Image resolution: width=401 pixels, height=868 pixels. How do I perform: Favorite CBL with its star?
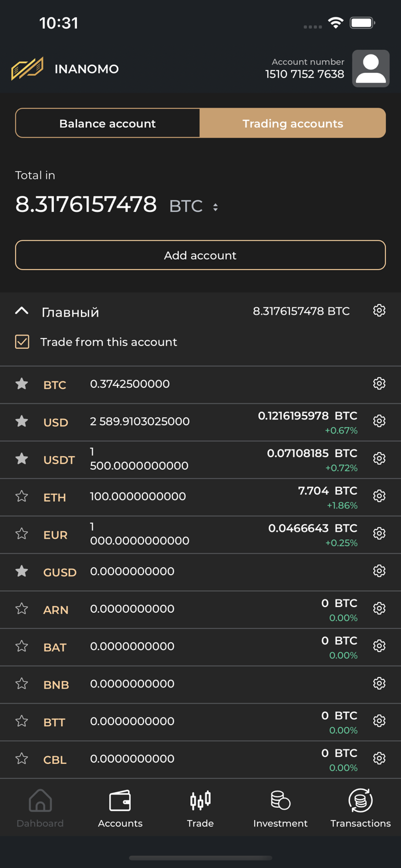pos(21,758)
